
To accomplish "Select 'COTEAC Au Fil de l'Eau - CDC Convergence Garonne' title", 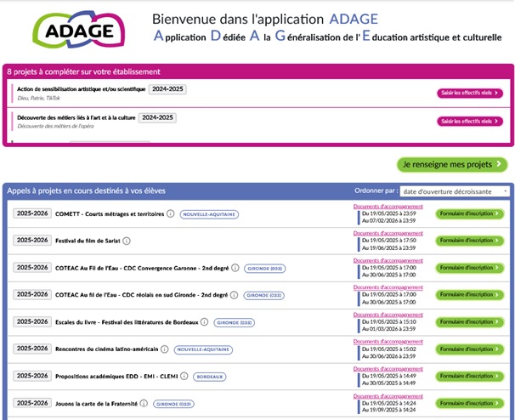I will 142,268.
